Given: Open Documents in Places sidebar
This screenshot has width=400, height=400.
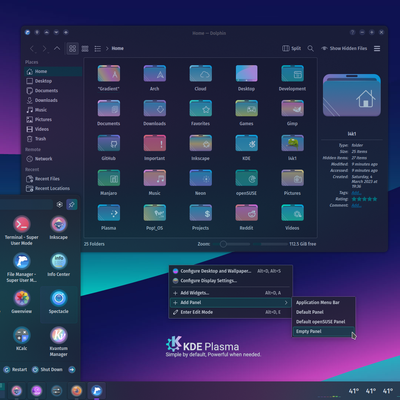Looking at the screenshot, I should click(53, 91).
